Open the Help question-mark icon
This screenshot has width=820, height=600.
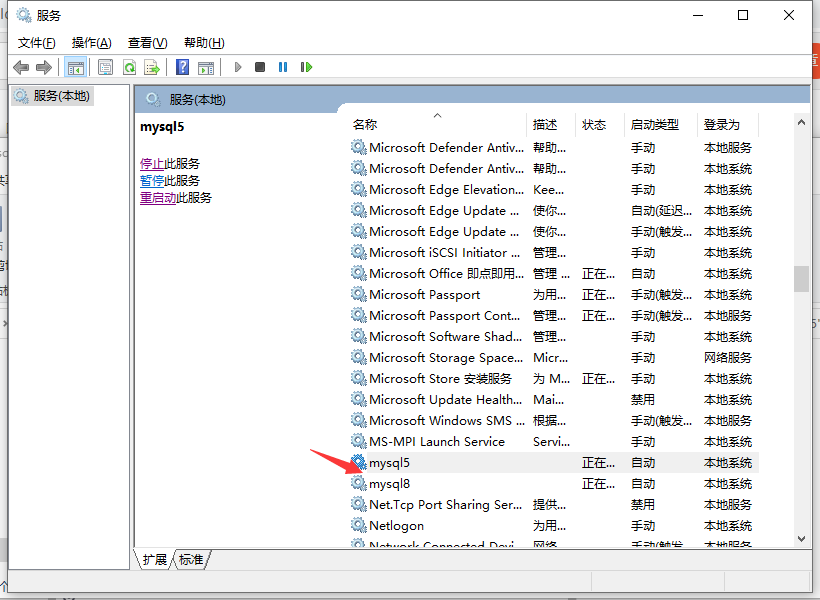tap(183, 67)
